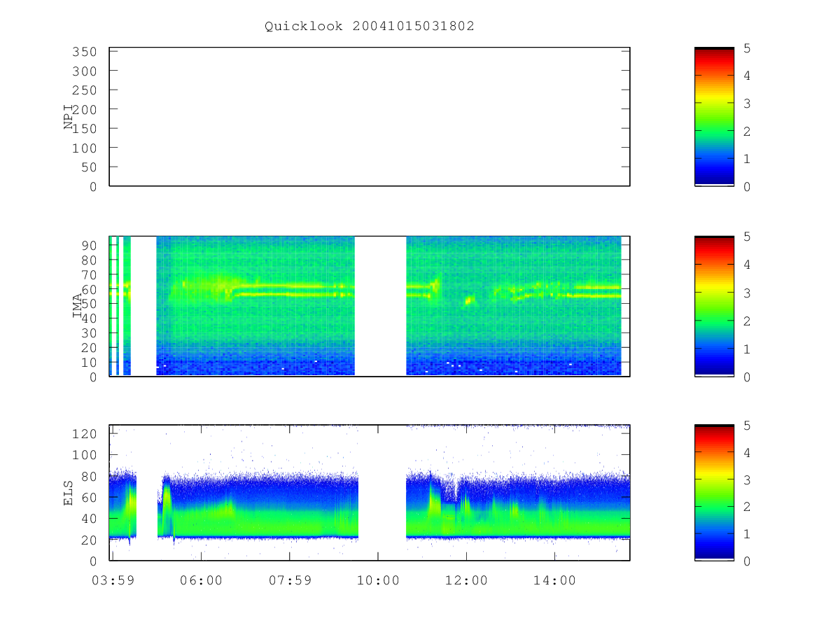
Task: Click the 14:00 time axis label
Action: click(x=554, y=580)
